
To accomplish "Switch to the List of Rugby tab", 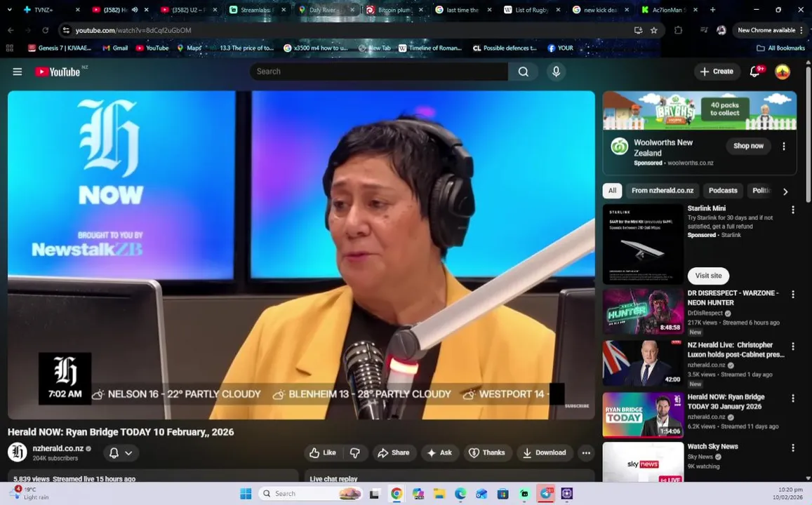I will (532, 10).
